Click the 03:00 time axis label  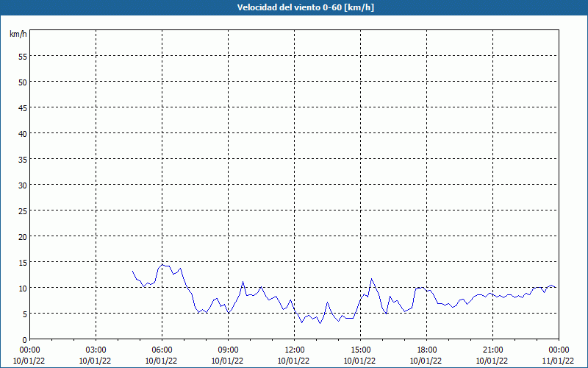[96, 350]
